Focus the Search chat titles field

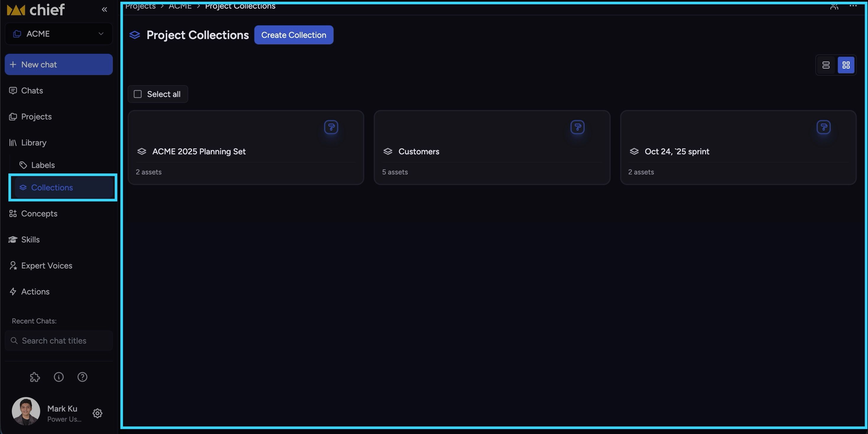[58, 341]
